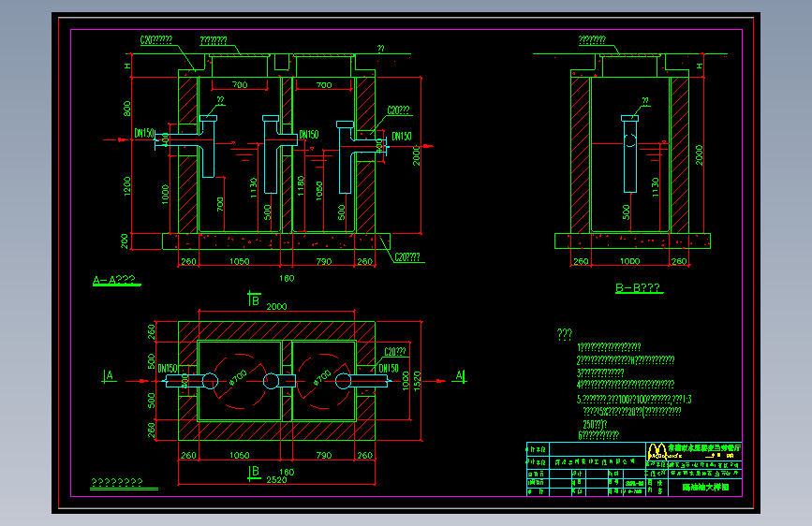The width and height of the screenshot is (812, 526).
Task: Click the "???" notes heading above numbered notes
Action: pyautogui.click(x=565, y=334)
